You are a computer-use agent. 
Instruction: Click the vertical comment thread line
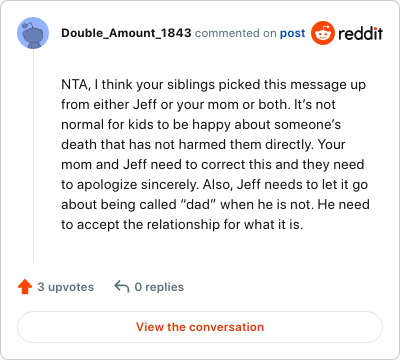(33, 156)
